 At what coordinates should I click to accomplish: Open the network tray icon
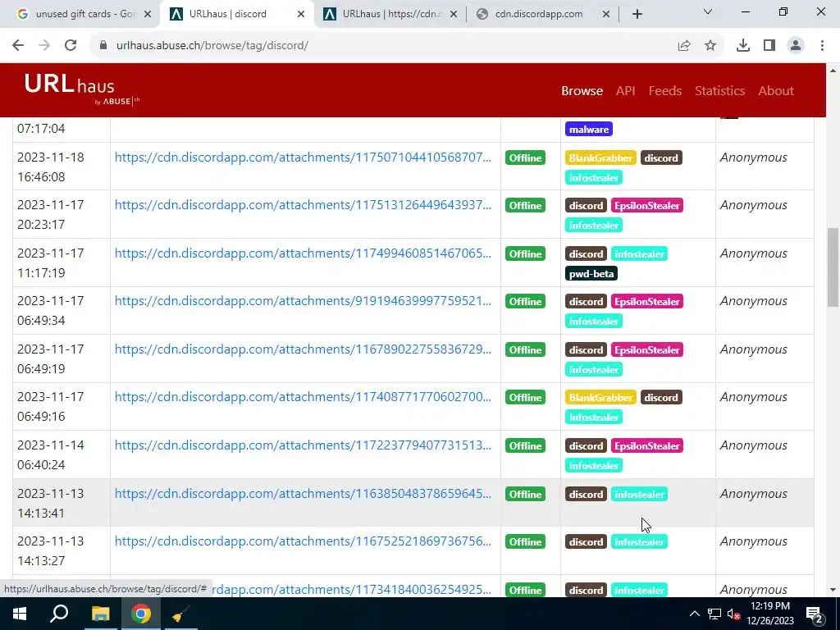(714, 614)
